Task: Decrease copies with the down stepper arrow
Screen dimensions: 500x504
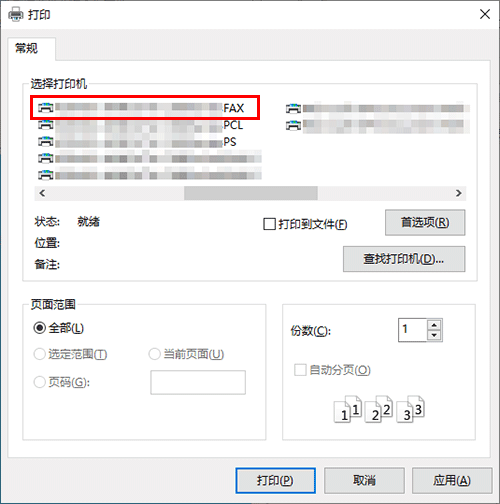Action: point(434,335)
